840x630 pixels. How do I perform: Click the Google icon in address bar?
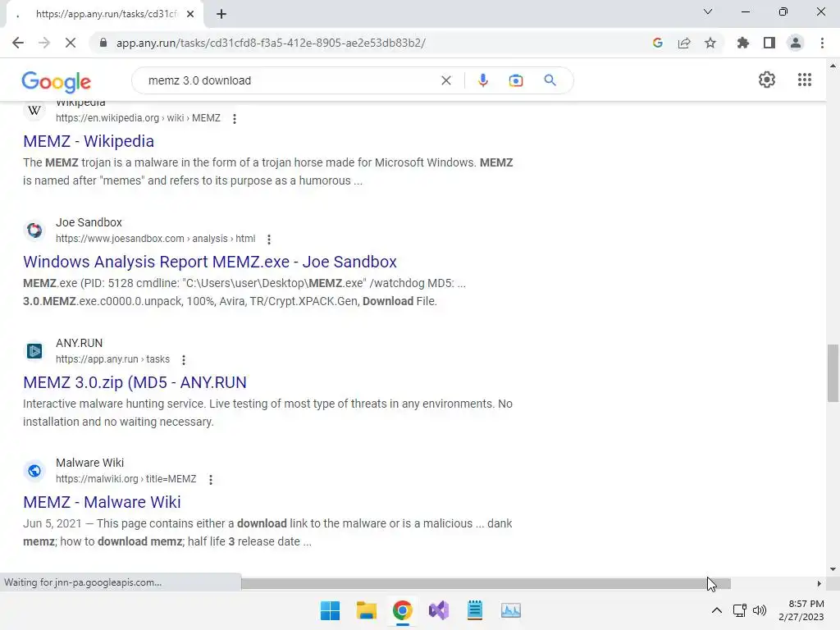point(658,43)
